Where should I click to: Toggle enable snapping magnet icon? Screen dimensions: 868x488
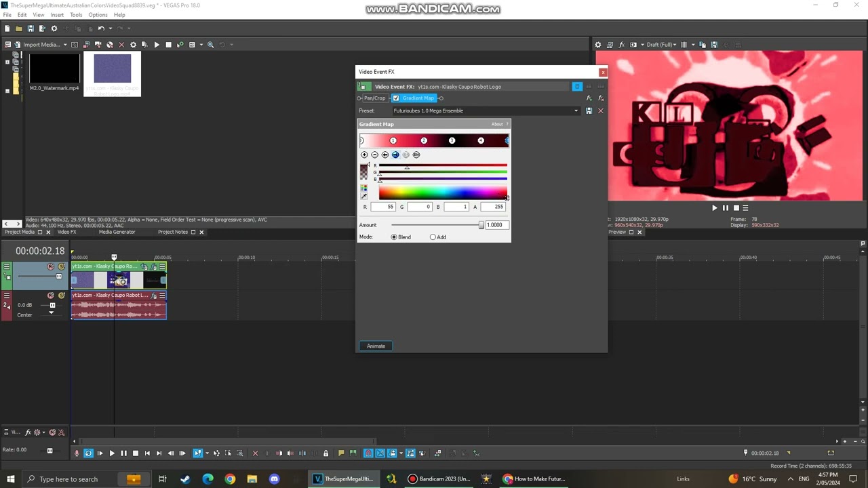(368, 453)
